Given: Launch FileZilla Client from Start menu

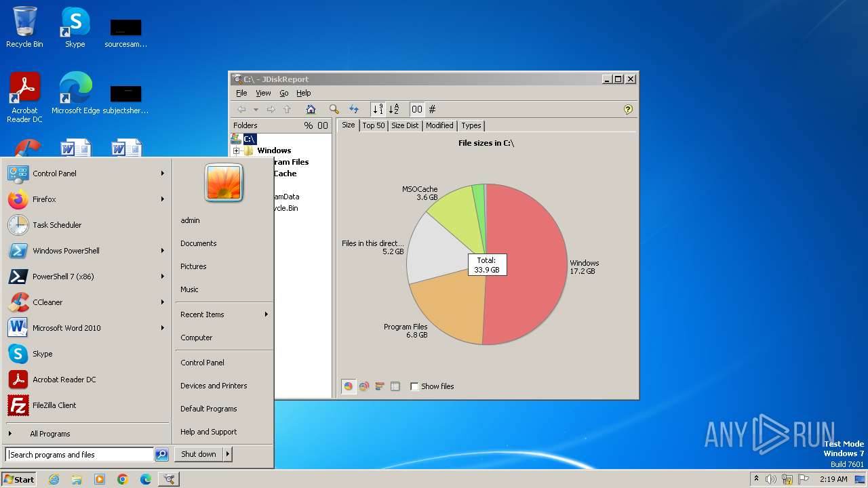Looking at the screenshot, I should [x=86, y=405].
